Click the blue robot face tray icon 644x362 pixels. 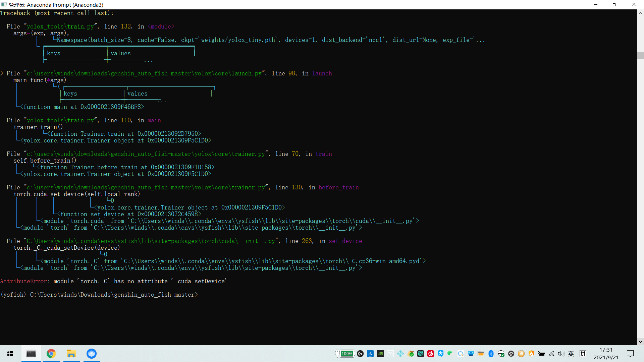471,354
